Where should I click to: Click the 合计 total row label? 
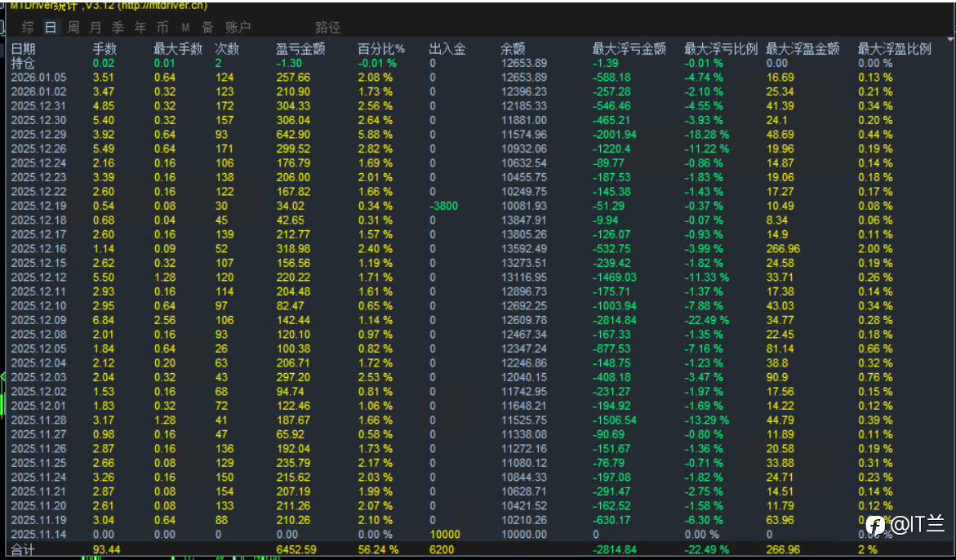pyautogui.click(x=23, y=549)
